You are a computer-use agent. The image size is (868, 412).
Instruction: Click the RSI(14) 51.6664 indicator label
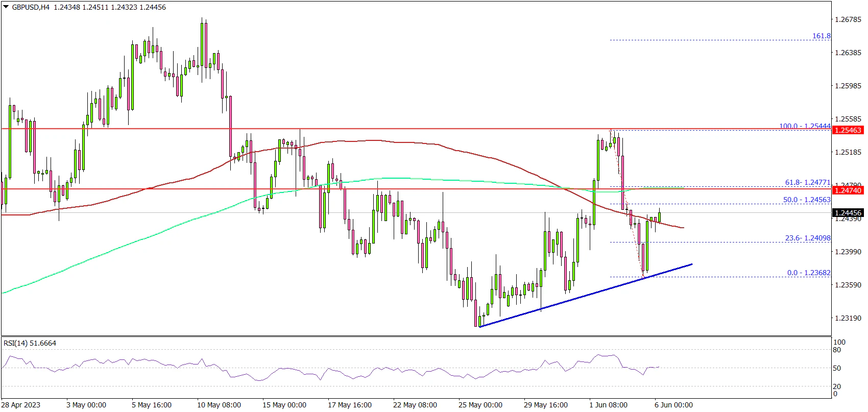[x=30, y=343]
